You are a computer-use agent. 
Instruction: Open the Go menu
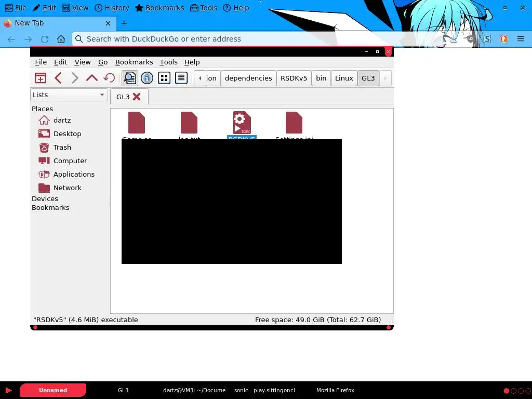pyautogui.click(x=103, y=62)
